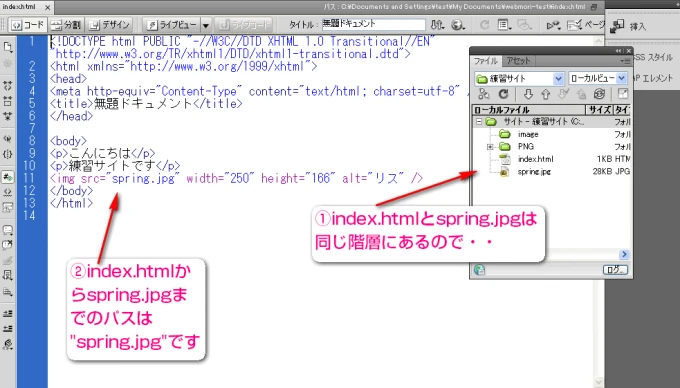Click the Synchronize icon in Files panel
Image resolution: width=680 pixels, height=388 pixels.
click(600, 94)
